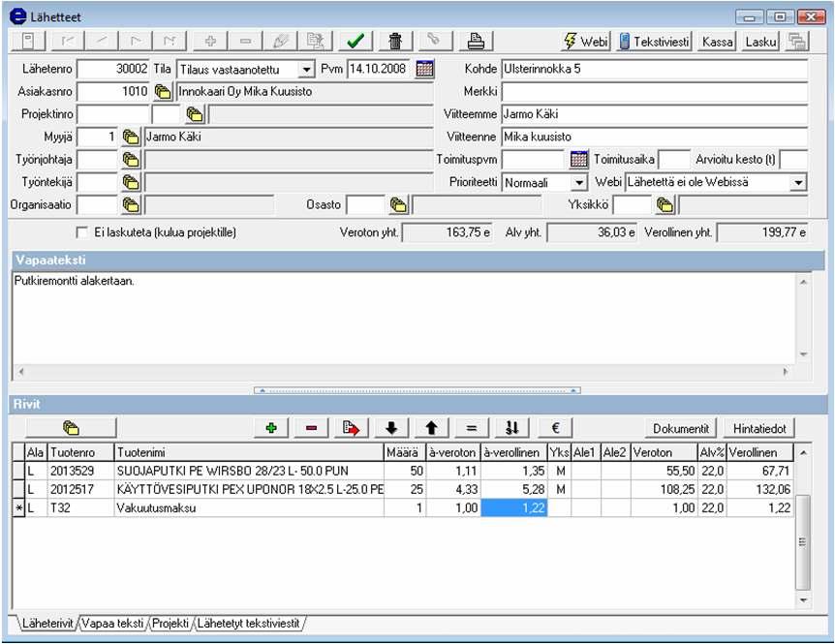Open the Toimituspvm calendar picker
Image resolution: width=835 pixels, height=644 pixels.
click(579, 159)
